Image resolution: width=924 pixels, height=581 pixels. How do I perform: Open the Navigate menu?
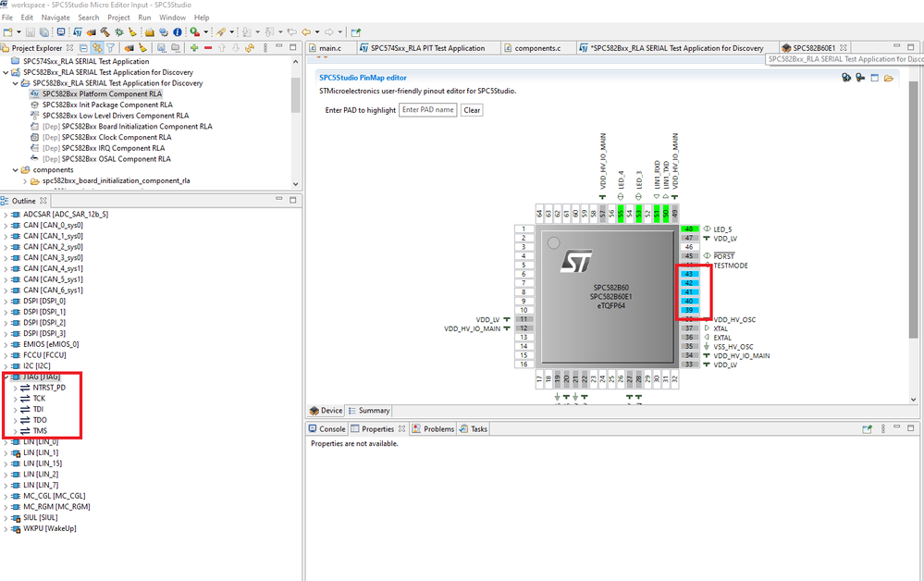[55, 18]
